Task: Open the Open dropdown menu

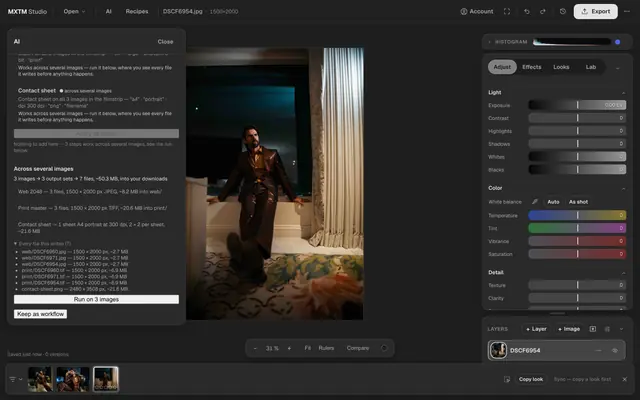Action: [74, 11]
